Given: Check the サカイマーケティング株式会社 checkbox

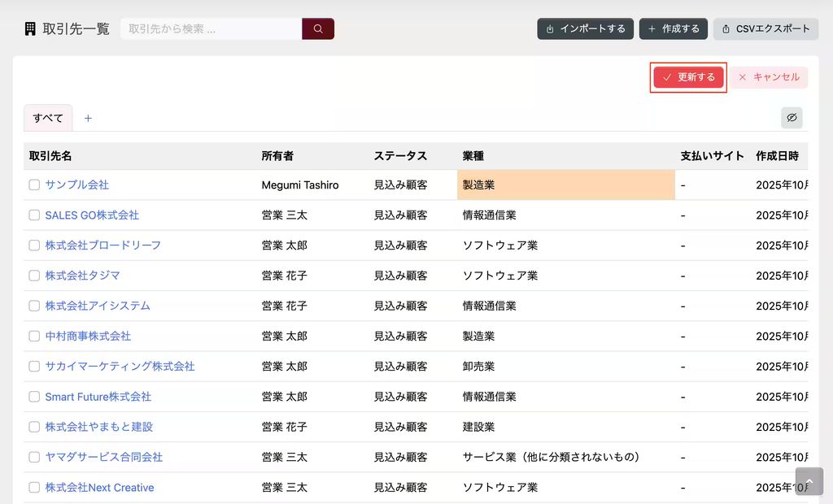Looking at the screenshot, I should click(34, 367).
